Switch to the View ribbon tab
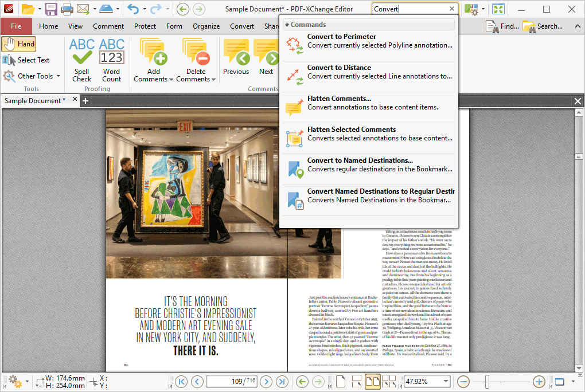585x392 pixels. point(75,26)
